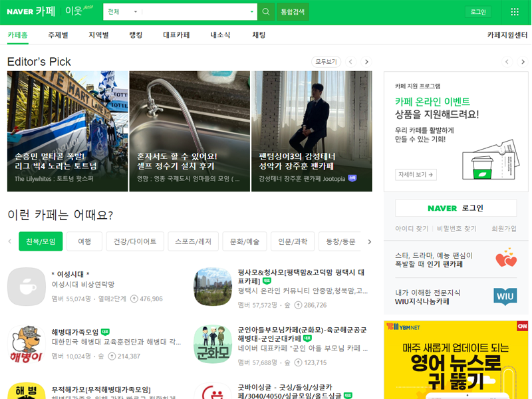
Task: Open the 인기 팬카페 hearts banner
Action: [456, 259]
